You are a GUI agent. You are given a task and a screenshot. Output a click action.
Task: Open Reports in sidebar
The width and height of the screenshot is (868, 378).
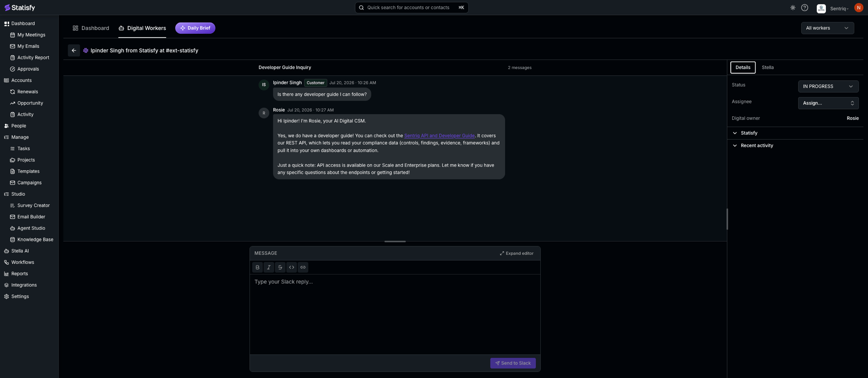click(x=20, y=273)
